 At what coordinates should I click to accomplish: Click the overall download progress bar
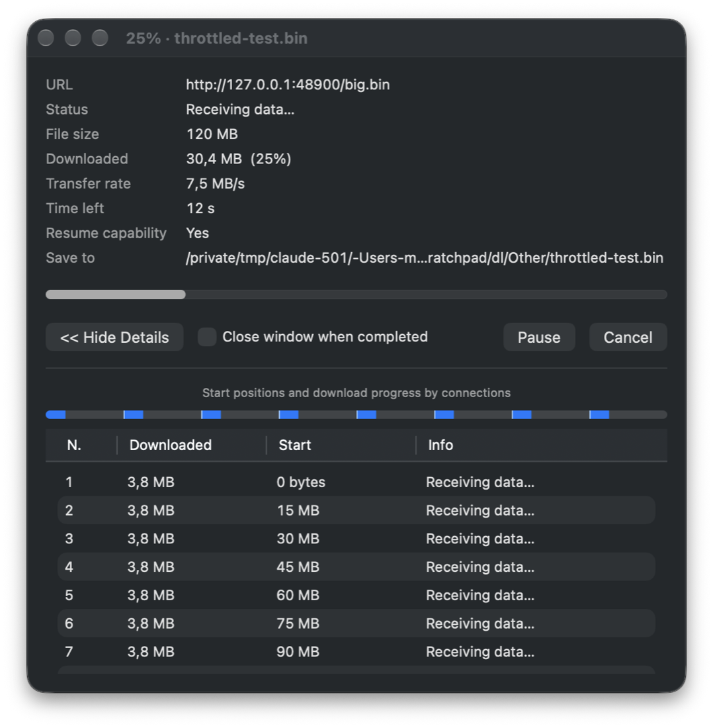click(x=356, y=295)
